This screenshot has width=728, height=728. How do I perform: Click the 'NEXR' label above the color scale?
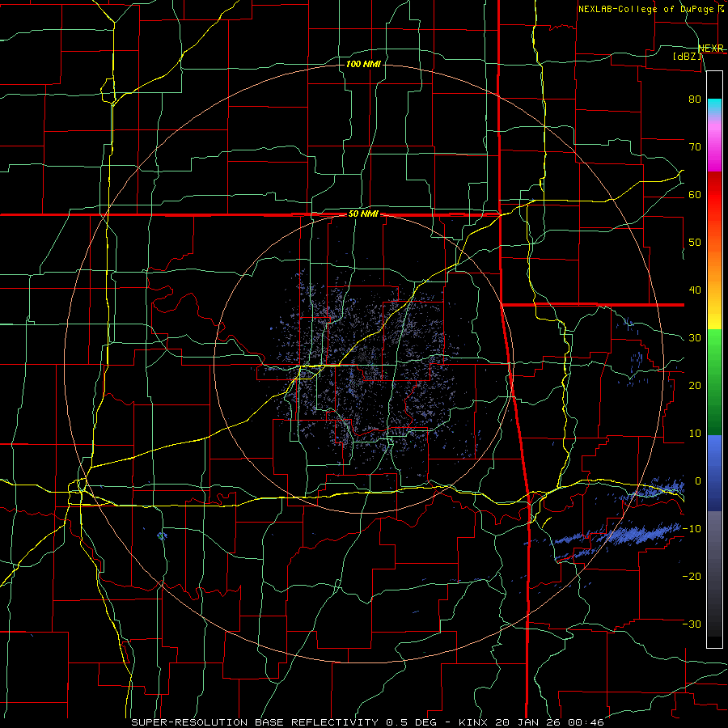711,49
